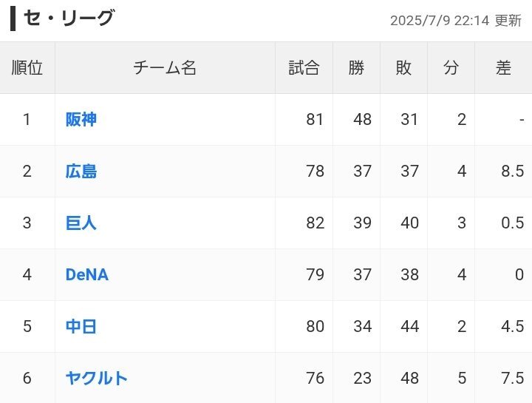Click the 試合 column header
The width and height of the screenshot is (532, 403).
click(x=304, y=67)
